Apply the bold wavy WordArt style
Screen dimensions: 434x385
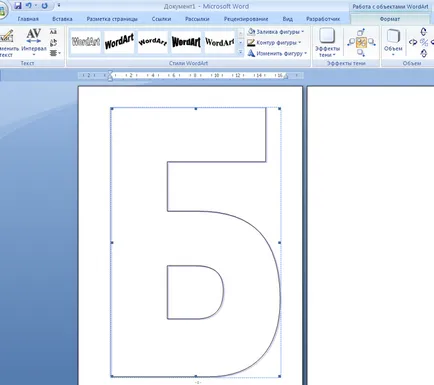(186, 42)
